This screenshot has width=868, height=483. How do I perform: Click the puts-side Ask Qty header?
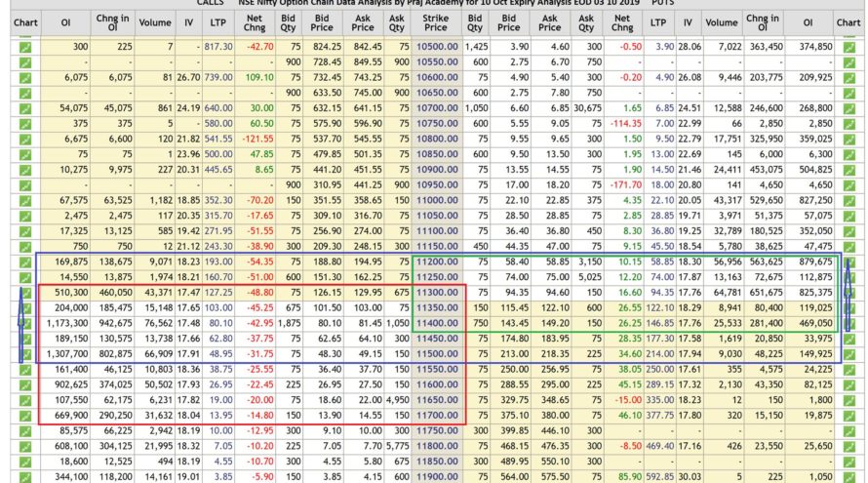(x=586, y=22)
